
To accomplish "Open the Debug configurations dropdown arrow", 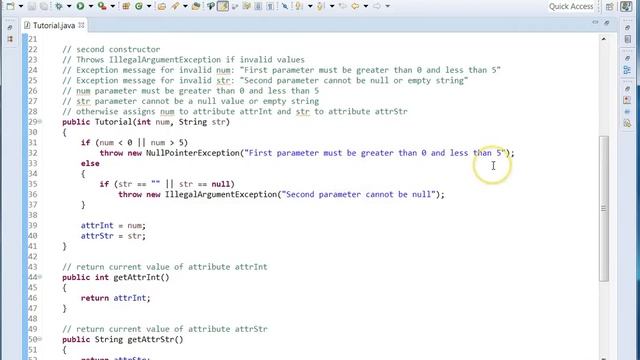I will 69,6.
